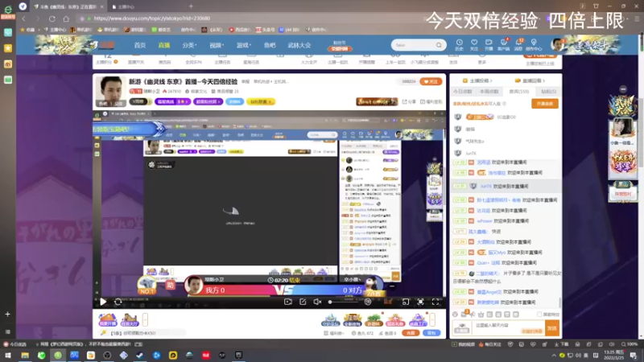The height and width of the screenshot is (362, 644).
Task: Enter player fullscreen mode
Action: click(436, 302)
